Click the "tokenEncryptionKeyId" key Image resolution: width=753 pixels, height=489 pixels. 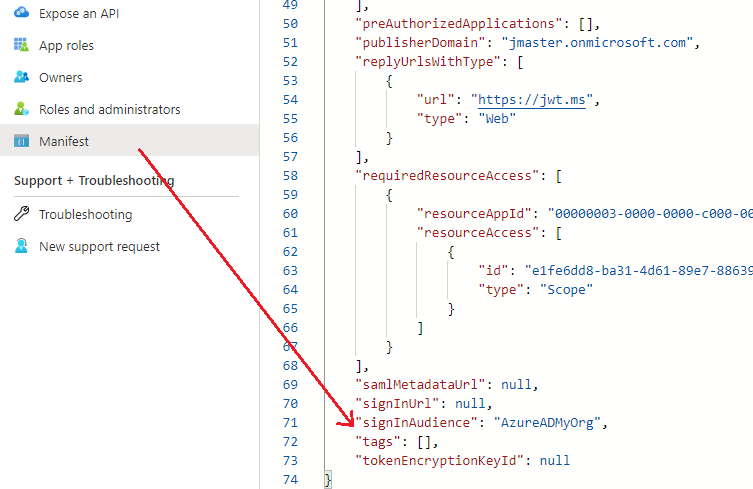point(439,461)
